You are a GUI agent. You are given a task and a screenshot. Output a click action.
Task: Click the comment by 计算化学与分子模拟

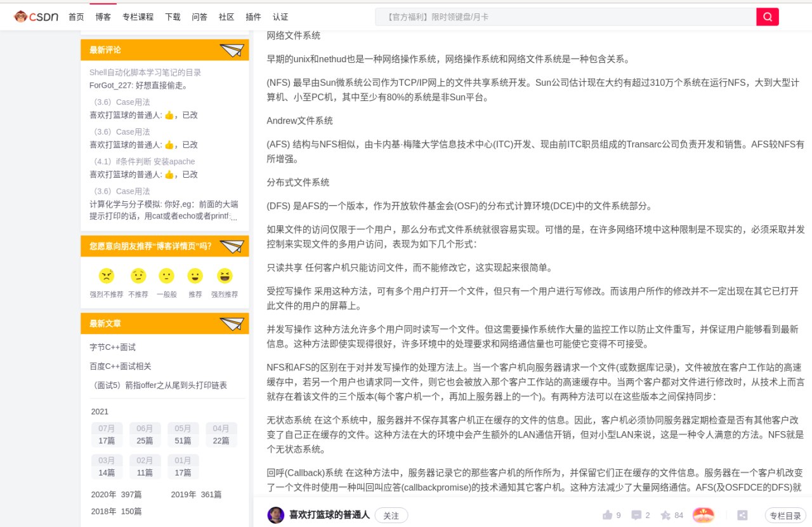coord(164,210)
